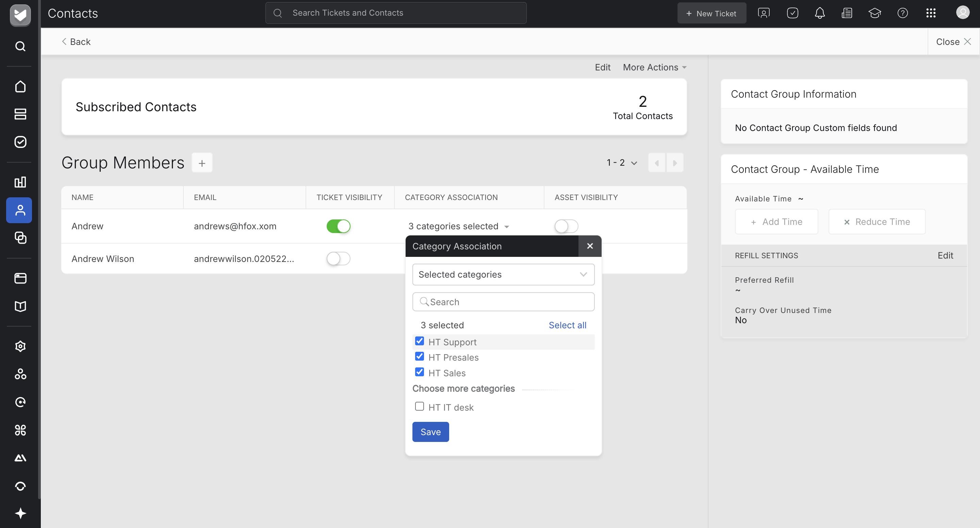Click Edit above Subscribed Contacts
Screen dimensions: 980x528
pos(602,67)
